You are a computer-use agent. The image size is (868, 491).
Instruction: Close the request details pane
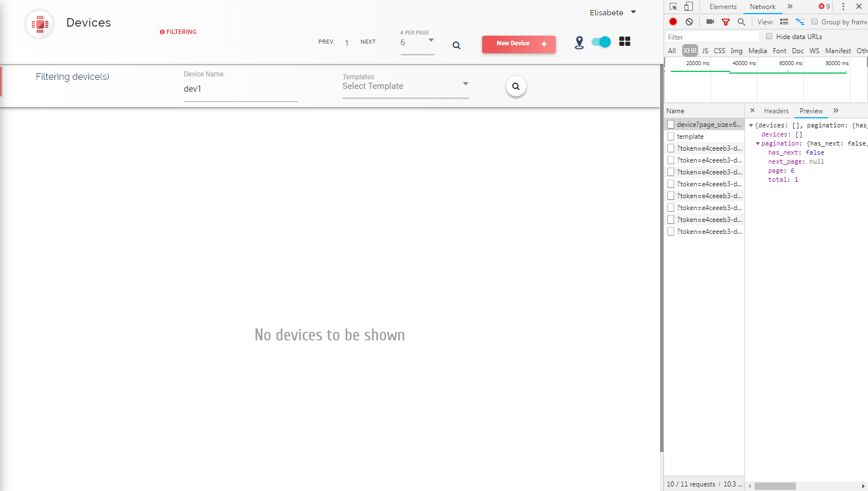tap(752, 110)
